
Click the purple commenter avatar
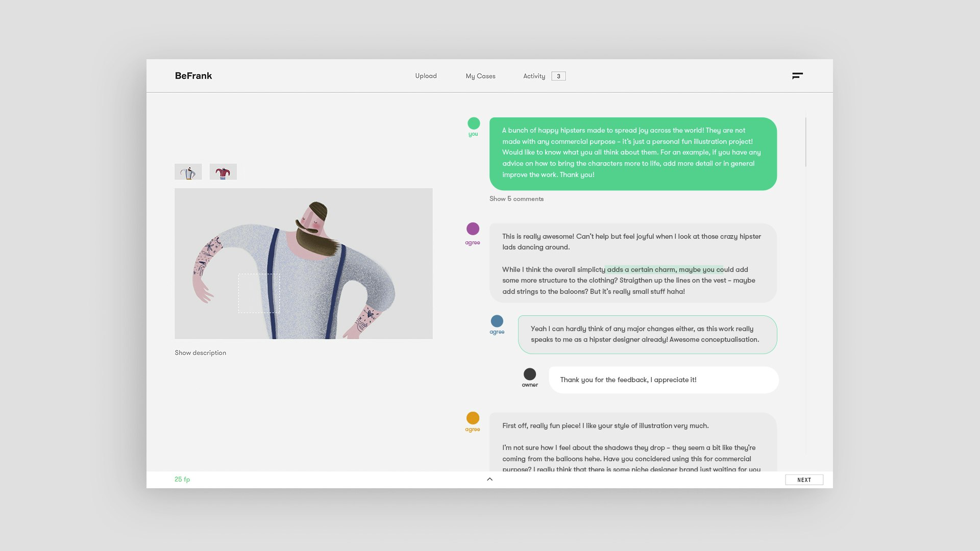(x=473, y=229)
